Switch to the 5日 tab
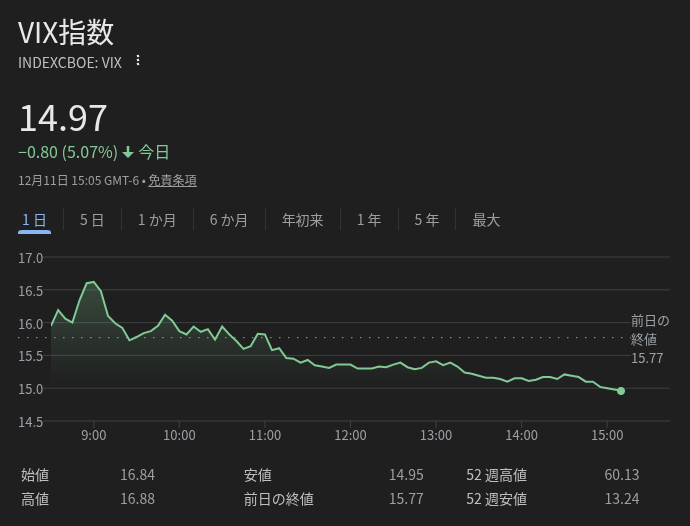 (x=92, y=220)
